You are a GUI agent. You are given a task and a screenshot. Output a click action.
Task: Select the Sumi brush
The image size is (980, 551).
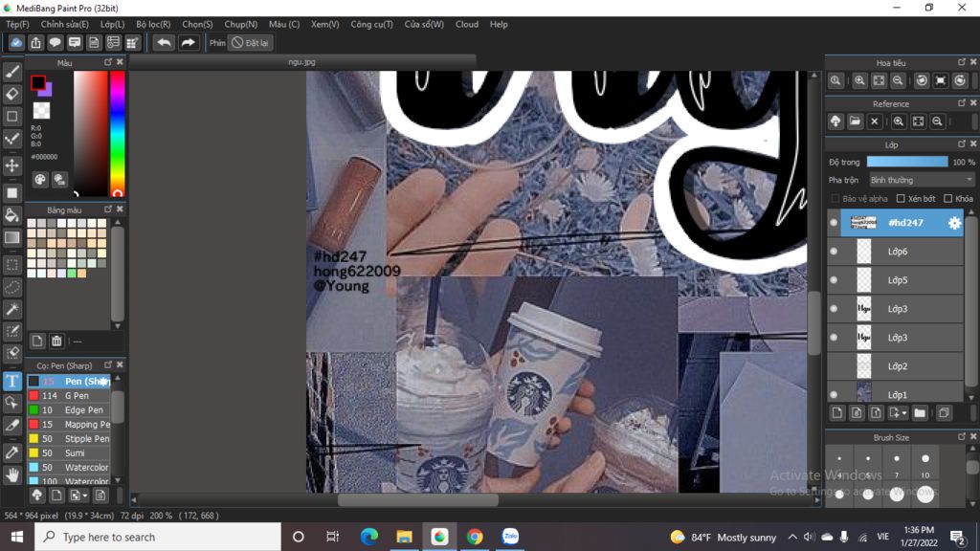pyautogui.click(x=69, y=452)
